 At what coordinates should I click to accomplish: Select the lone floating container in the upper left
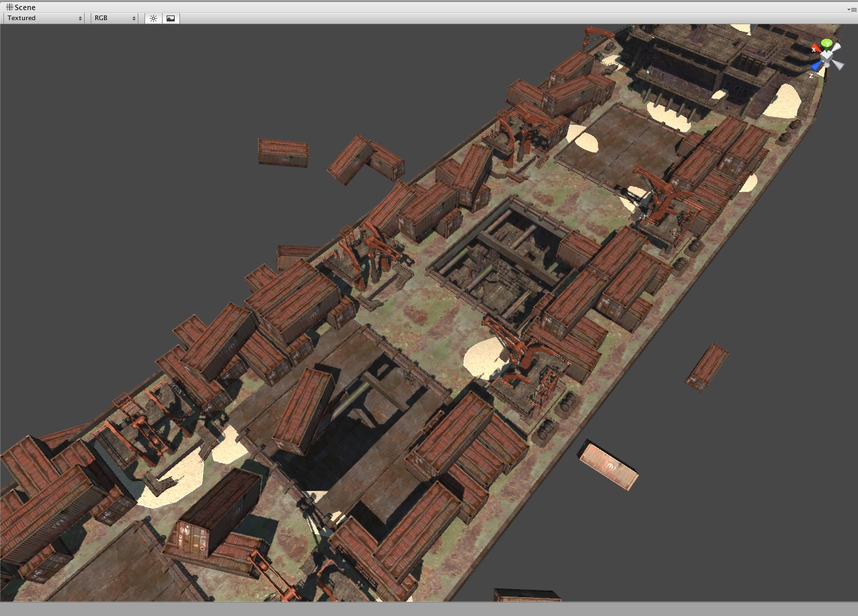(x=283, y=152)
